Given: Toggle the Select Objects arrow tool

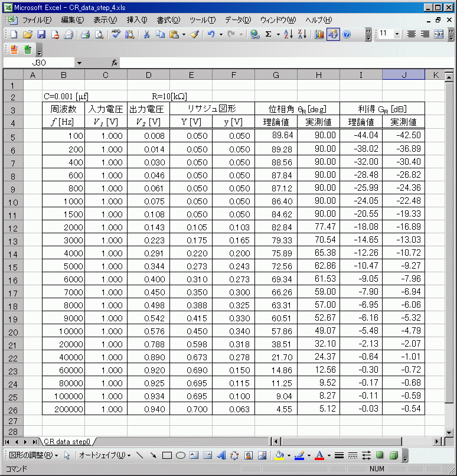Looking at the screenshot, I should 67,455.
